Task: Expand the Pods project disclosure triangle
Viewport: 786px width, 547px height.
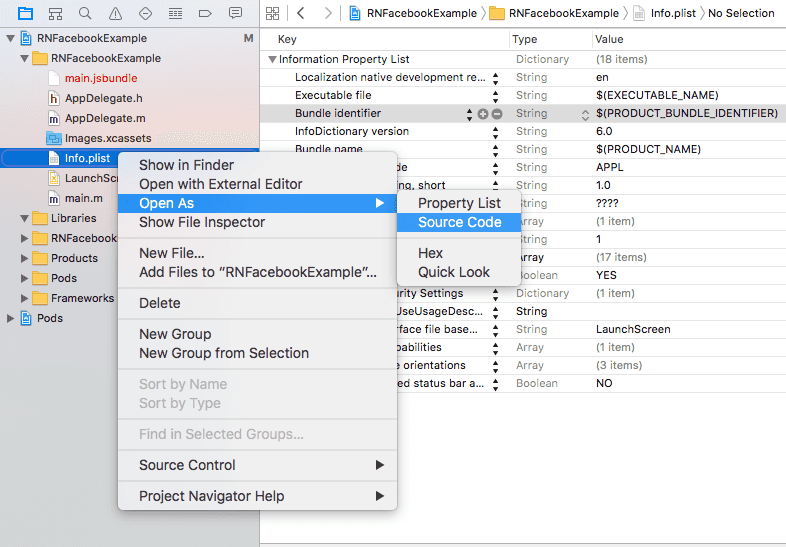Action: click(10, 318)
